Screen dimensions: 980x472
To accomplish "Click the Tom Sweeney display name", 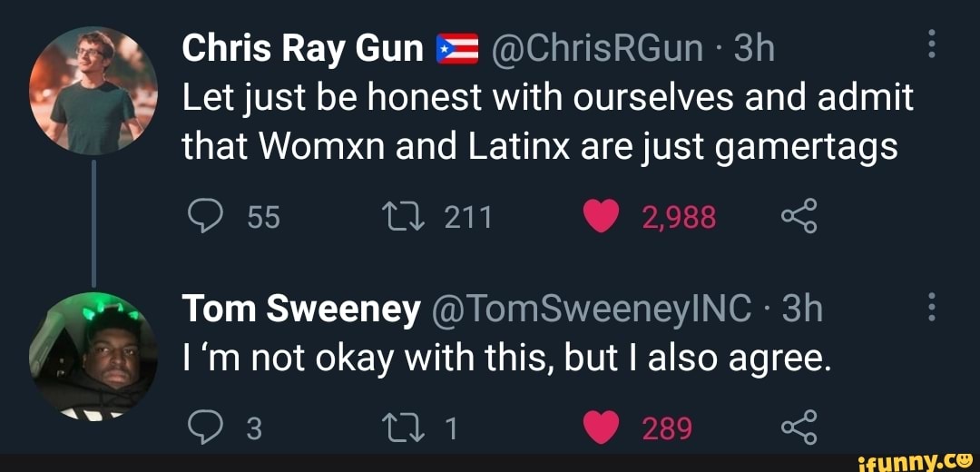I will click(x=301, y=310).
